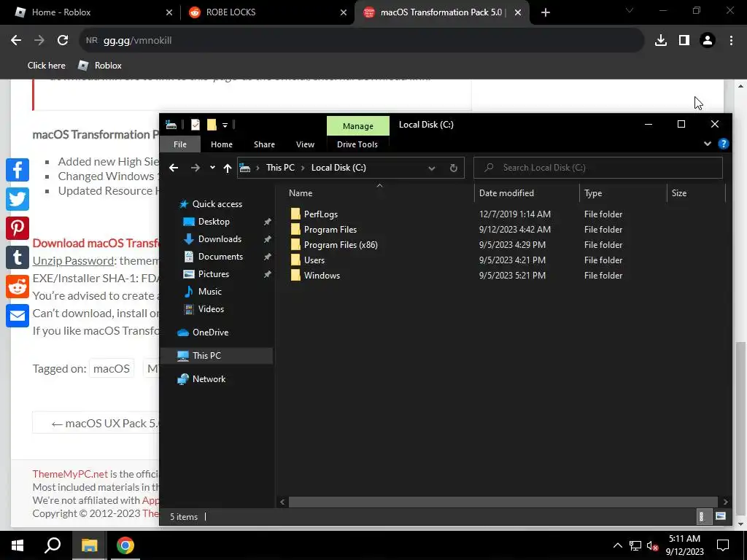Go up one folder level

click(x=228, y=168)
